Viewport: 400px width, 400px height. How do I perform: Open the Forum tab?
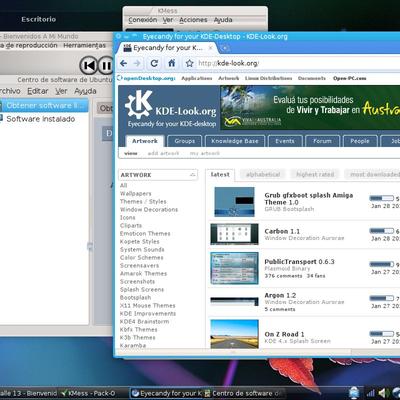(x=322, y=141)
